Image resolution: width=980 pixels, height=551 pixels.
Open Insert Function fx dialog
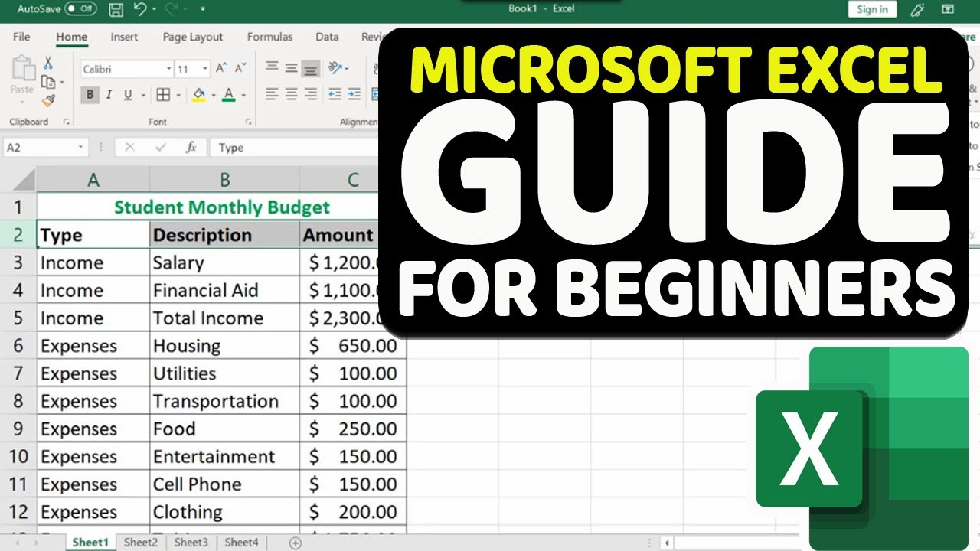click(x=191, y=148)
